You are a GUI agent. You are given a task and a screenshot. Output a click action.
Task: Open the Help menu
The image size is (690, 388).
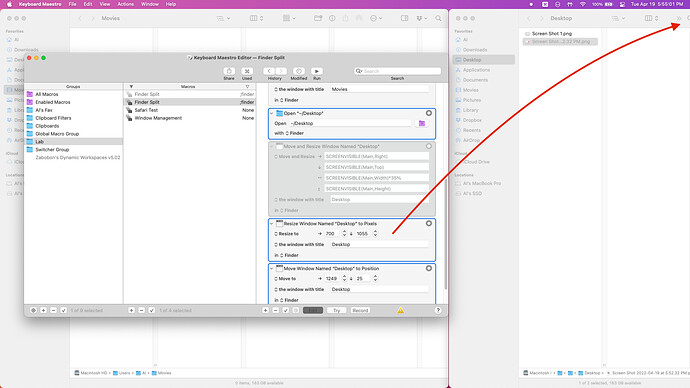(171, 4)
